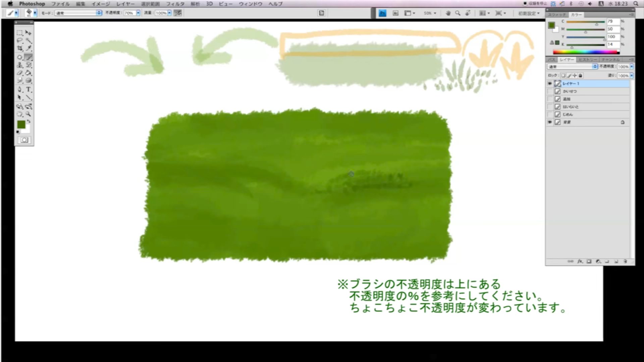Open brush mode dropdown in options bar

78,13
